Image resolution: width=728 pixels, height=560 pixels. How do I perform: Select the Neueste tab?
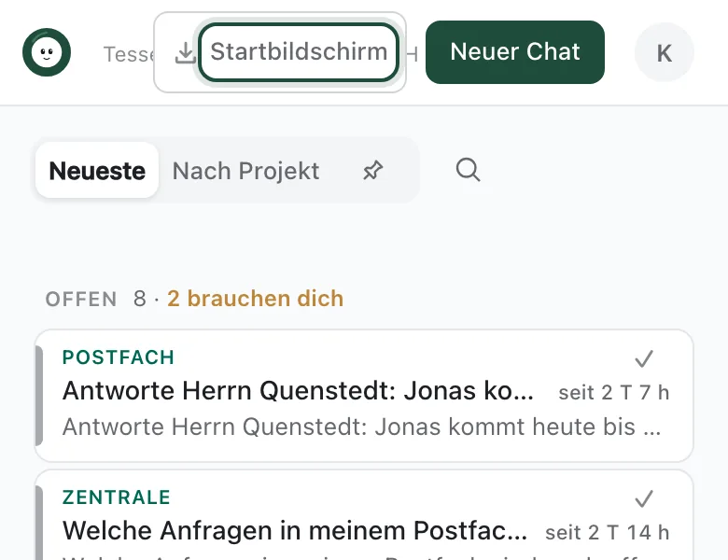coord(97,171)
